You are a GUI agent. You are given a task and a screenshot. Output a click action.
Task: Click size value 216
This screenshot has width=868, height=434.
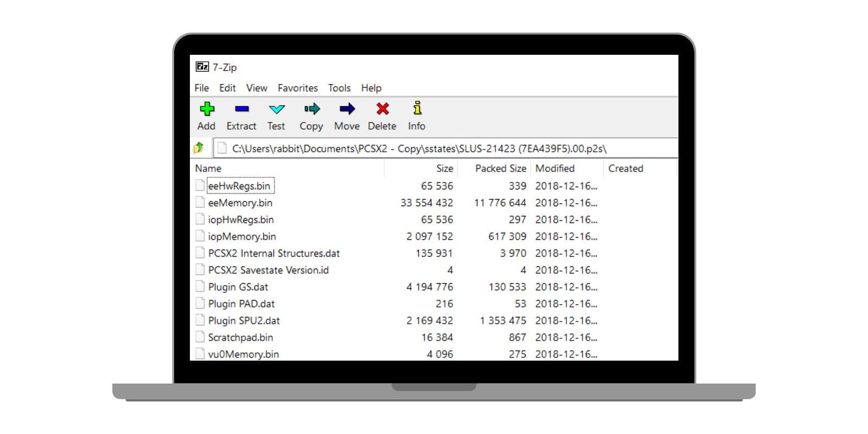[444, 303]
